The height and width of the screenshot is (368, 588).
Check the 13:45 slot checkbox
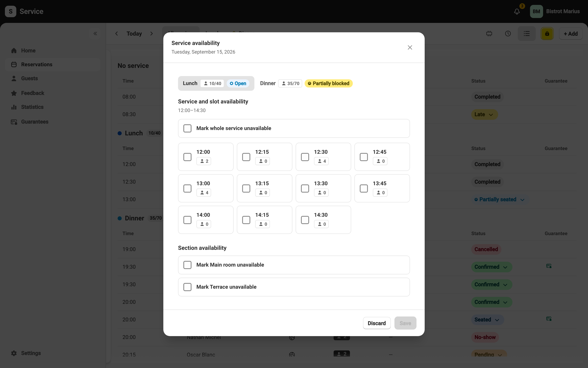[364, 188]
